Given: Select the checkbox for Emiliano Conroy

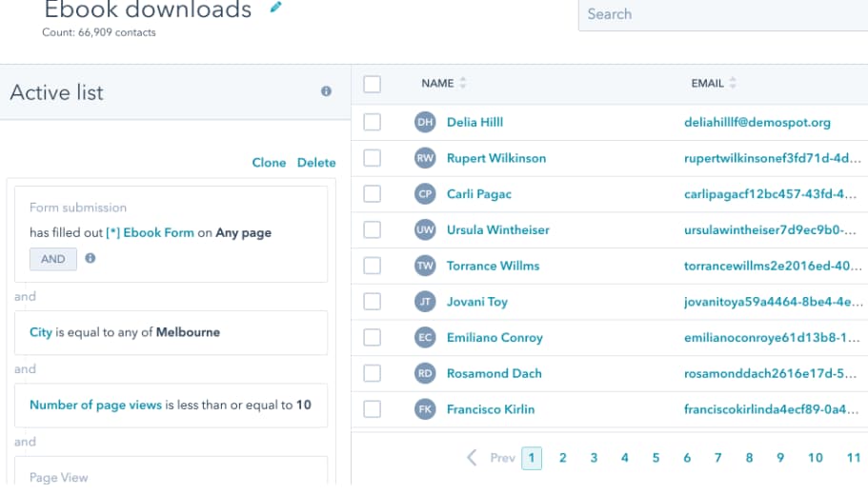Looking at the screenshot, I should [x=373, y=338].
